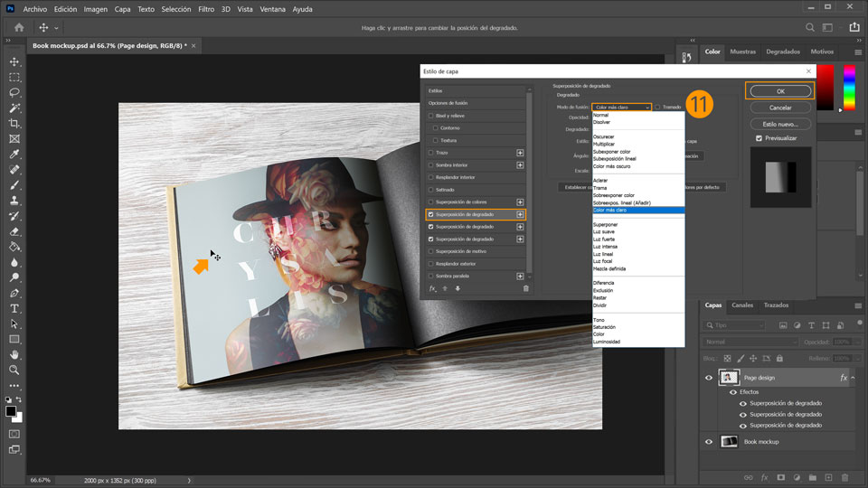The height and width of the screenshot is (488, 868).
Task: Toggle the eye icon next to Efectos
Action: (733, 392)
